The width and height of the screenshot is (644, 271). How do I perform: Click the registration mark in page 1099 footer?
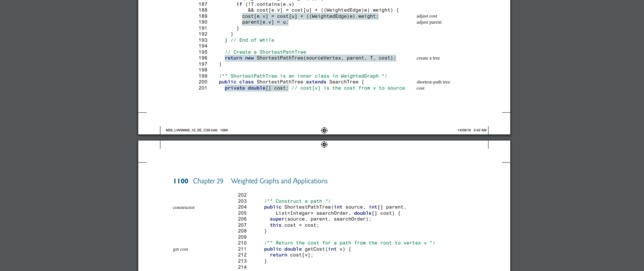[x=324, y=130]
